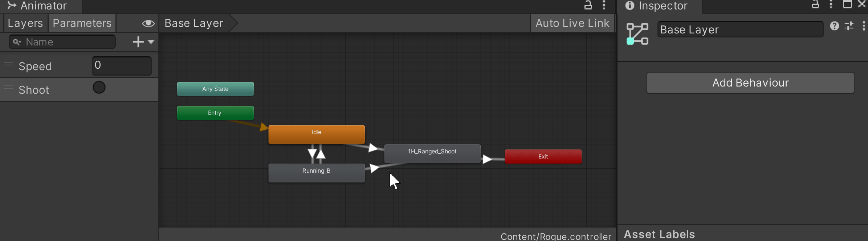Open the Inspector window kebab menu

831,4
